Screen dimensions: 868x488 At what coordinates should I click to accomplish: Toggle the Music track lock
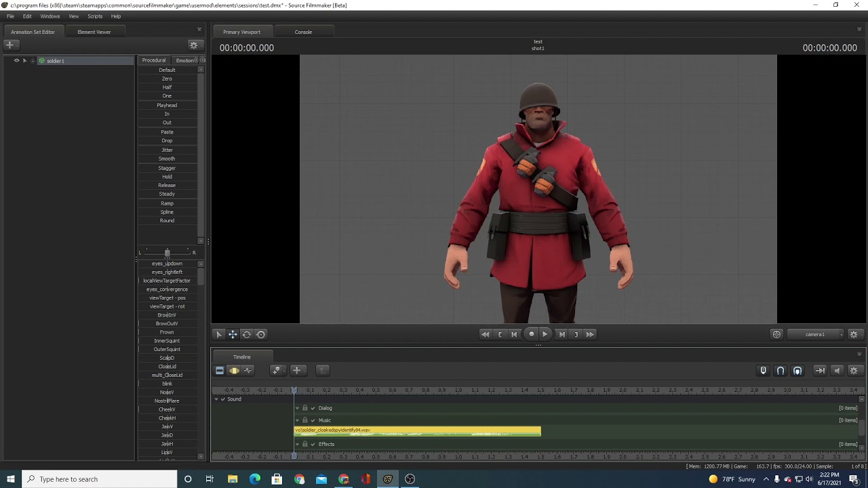304,420
